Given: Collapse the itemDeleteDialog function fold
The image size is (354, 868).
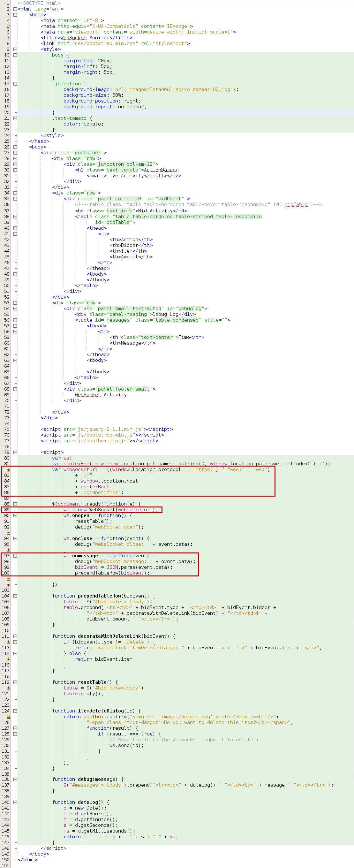Looking at the screenshot, I should [x=15, y=711].
